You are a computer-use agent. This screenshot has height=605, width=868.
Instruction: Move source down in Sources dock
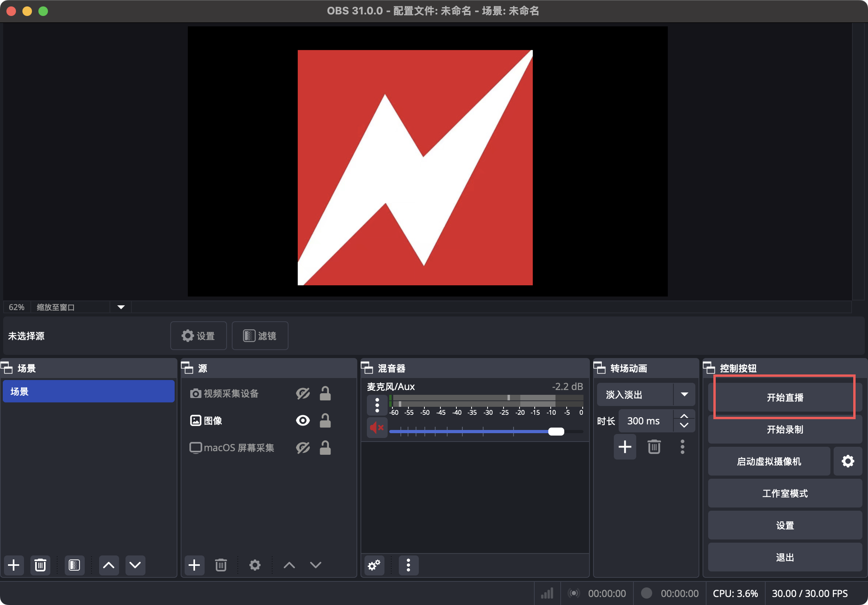tap(316, 565)
